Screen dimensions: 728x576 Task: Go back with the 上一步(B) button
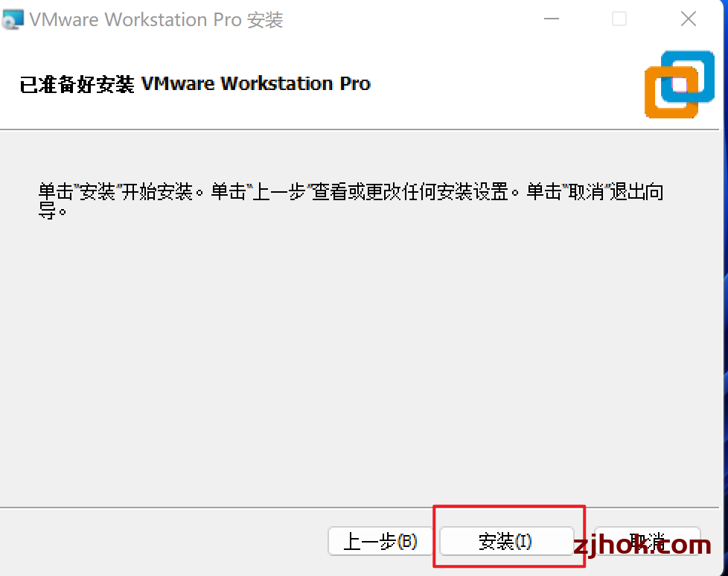[x=380, y=541]
